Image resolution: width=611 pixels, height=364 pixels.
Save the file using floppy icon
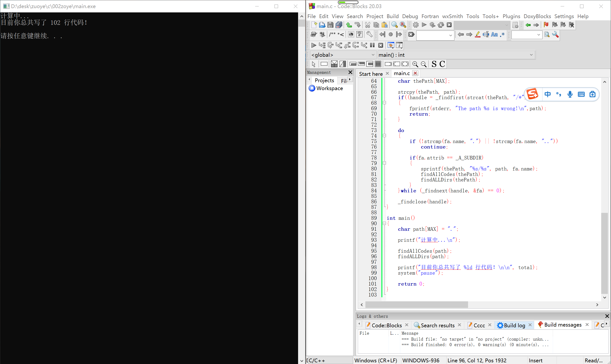[x=330, y=25]
